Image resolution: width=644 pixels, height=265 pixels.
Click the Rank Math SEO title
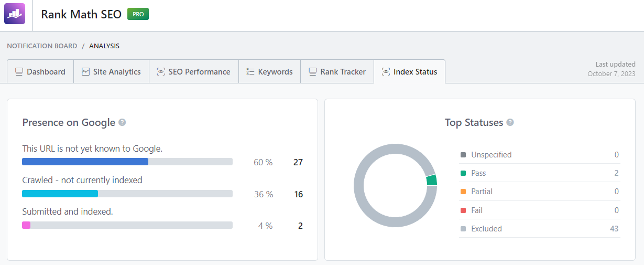(x=81, y=14)
